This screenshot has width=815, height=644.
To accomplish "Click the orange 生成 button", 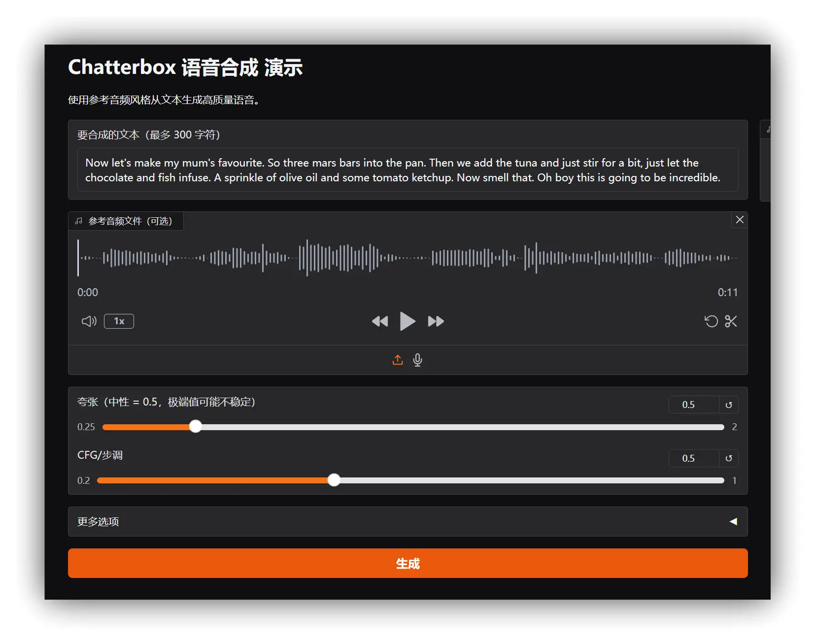I will pos(407,563).
